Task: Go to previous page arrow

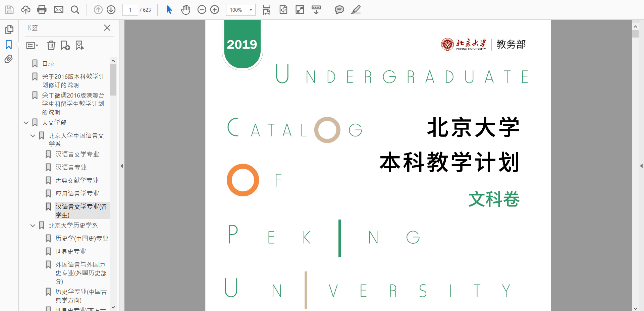Action: (98, 10)
